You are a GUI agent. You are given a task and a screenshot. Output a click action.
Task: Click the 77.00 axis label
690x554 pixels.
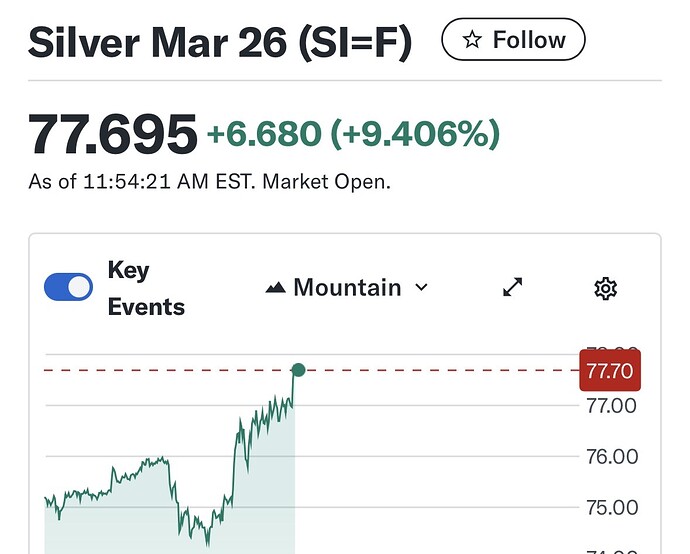click(611, 406)
